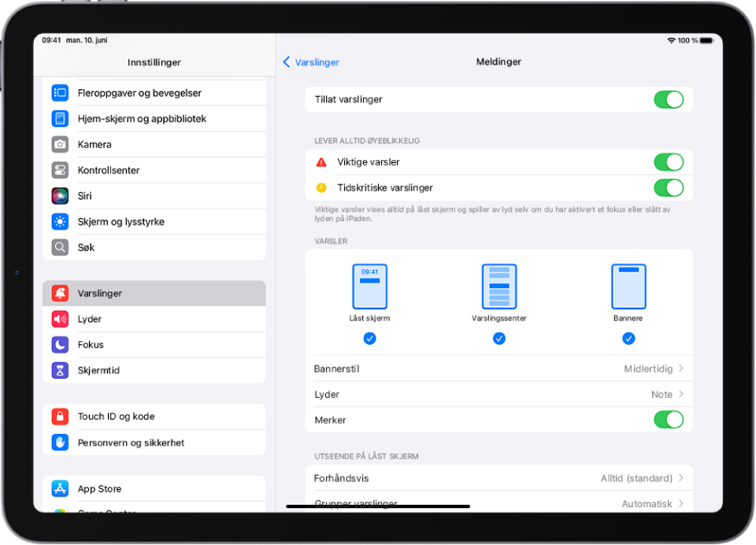Select the Note sound value
This screenshot has width=756, height=545.
661,395
